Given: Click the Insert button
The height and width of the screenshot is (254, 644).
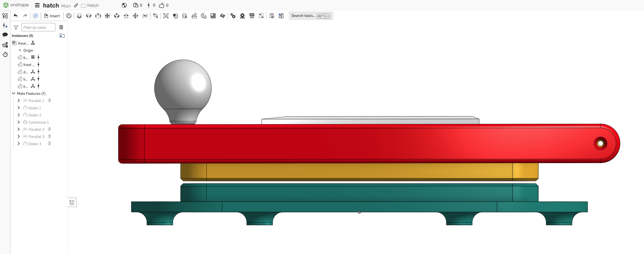Looking at the screenshot, I should click(x=52, y=16).
